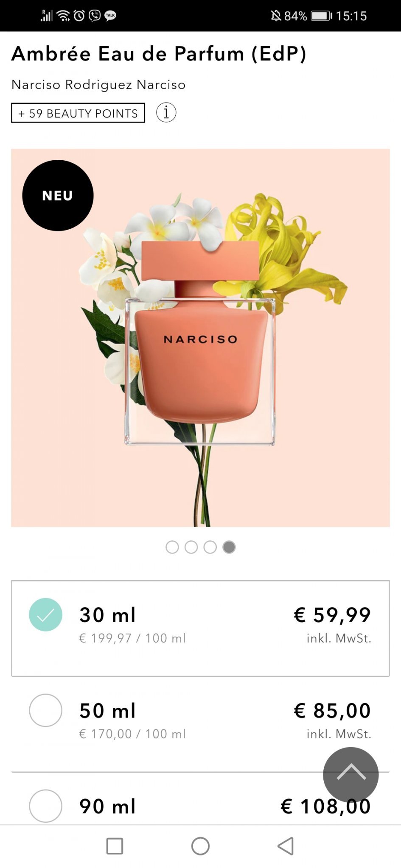This screenshot has height=868, width=401.
Task: Tap the € 85,00 price for 50 ml
Action: coord(332,710)
